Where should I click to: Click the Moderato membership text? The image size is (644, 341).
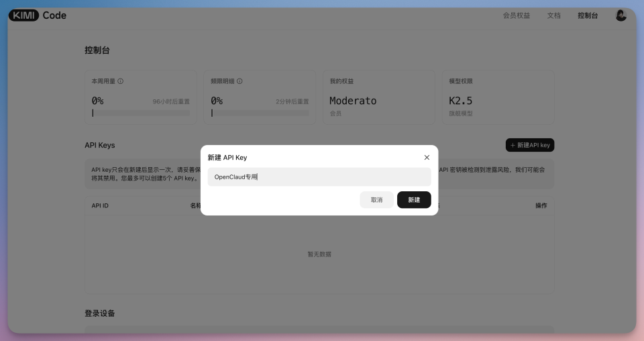click(353, 101)
